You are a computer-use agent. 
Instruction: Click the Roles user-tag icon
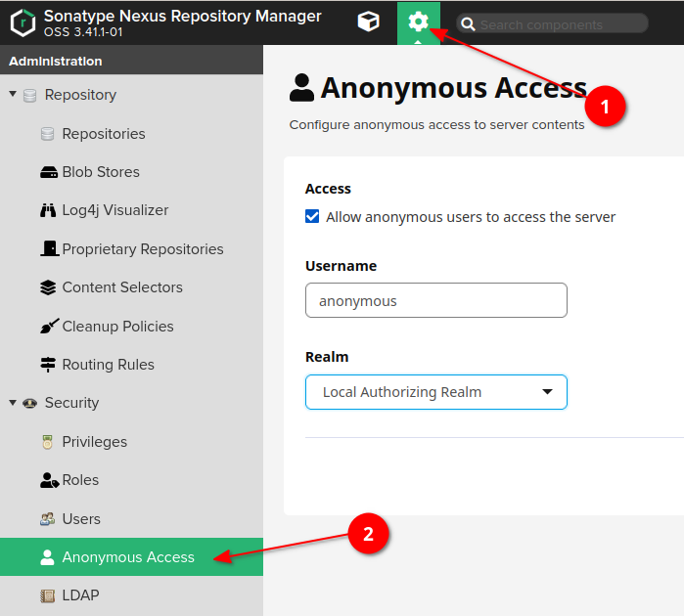(x=49, y=480)
